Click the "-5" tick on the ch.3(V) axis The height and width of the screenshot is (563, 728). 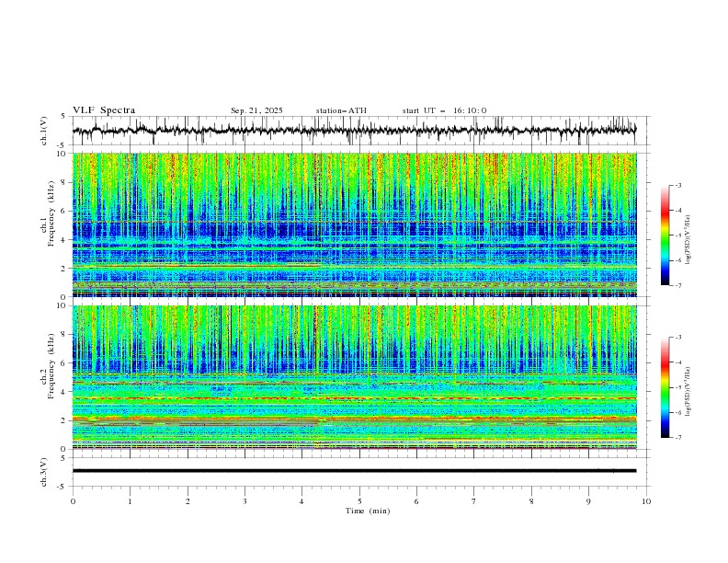click(x=63, y=487)
